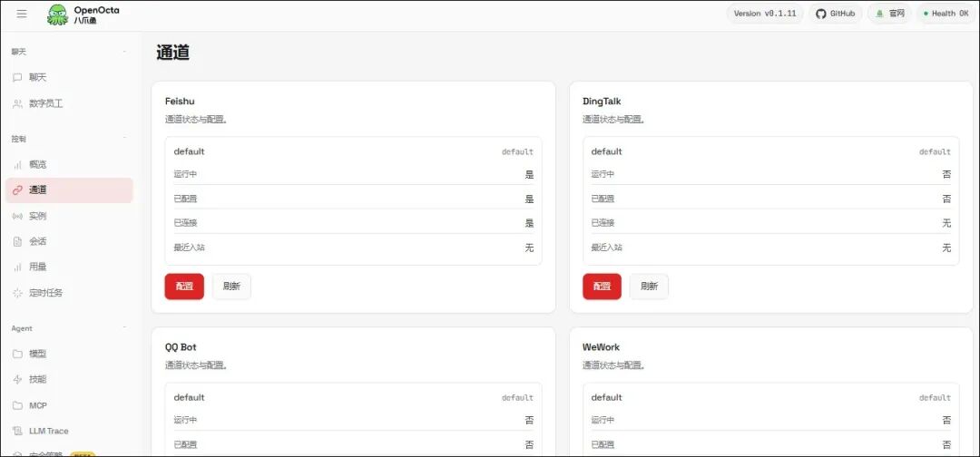980x457 pixels.
Task: Open LLM Trace page
Action: (69, 432)
